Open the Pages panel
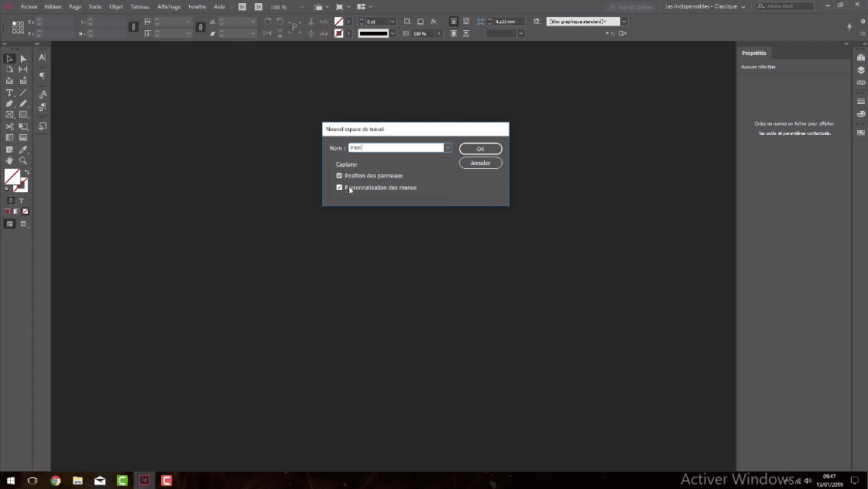This screenshot has height=489, width=868. (x=859, y=57)
